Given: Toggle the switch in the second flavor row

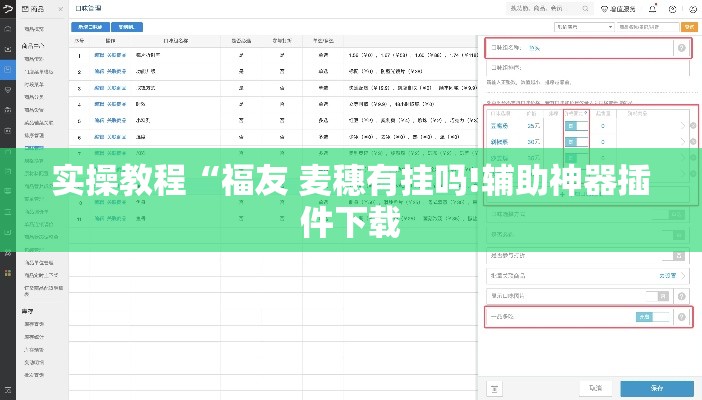Looking at the screenshot, I should [576, 142].
